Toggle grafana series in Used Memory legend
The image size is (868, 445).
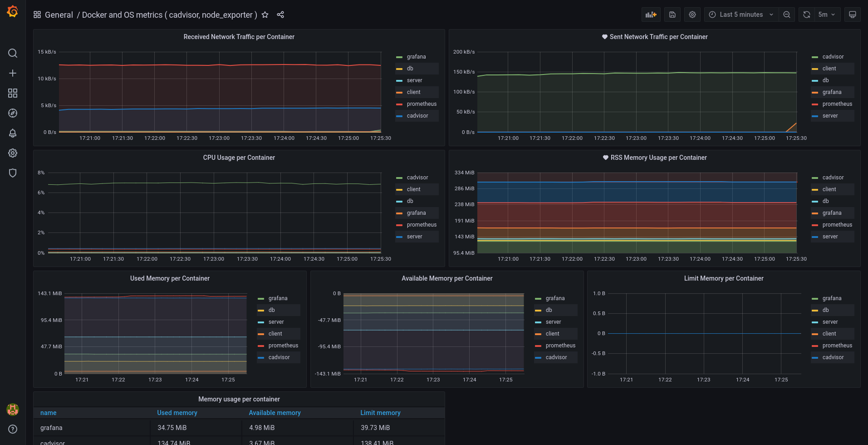tap(278, 298)
